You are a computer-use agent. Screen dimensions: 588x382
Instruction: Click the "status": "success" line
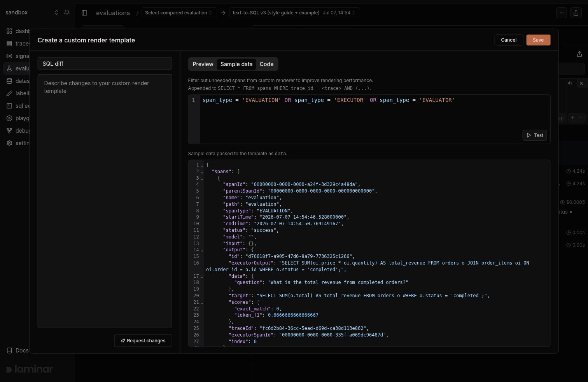click(251, 230)
